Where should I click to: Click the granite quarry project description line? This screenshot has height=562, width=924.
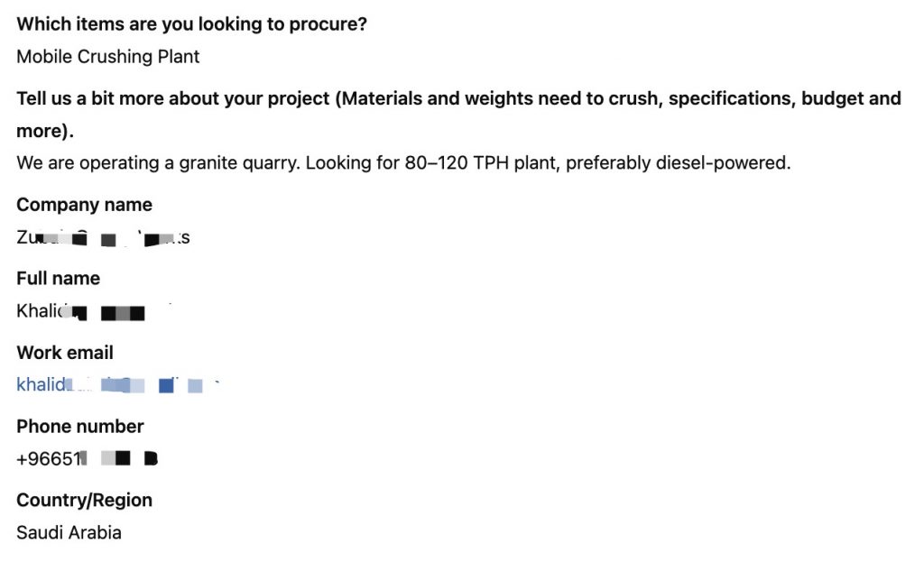pyautogui.click(x=403, y=162)
